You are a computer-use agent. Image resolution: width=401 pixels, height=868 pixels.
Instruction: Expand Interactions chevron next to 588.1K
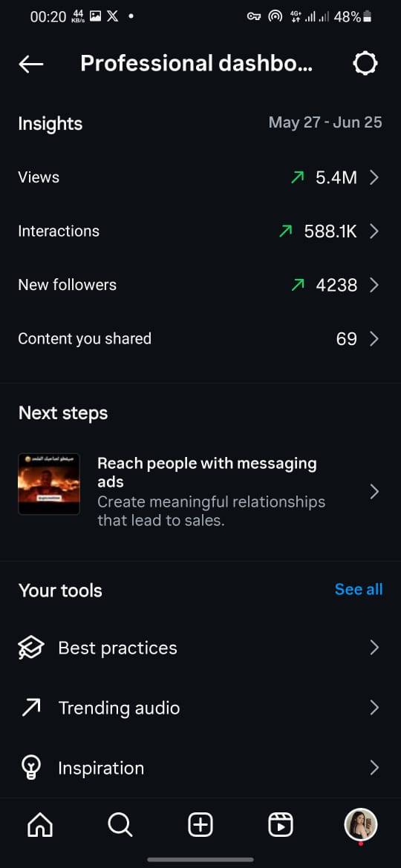374,231
